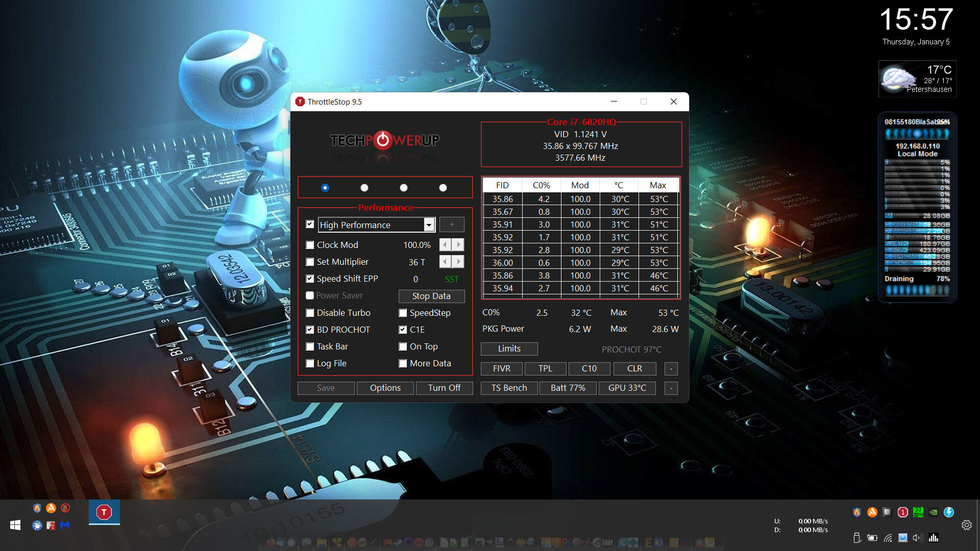Viewport: 980px width, 551px height.
Task: Click the Malwarebytes taskbar shortcut
Action: pos(65,525)
